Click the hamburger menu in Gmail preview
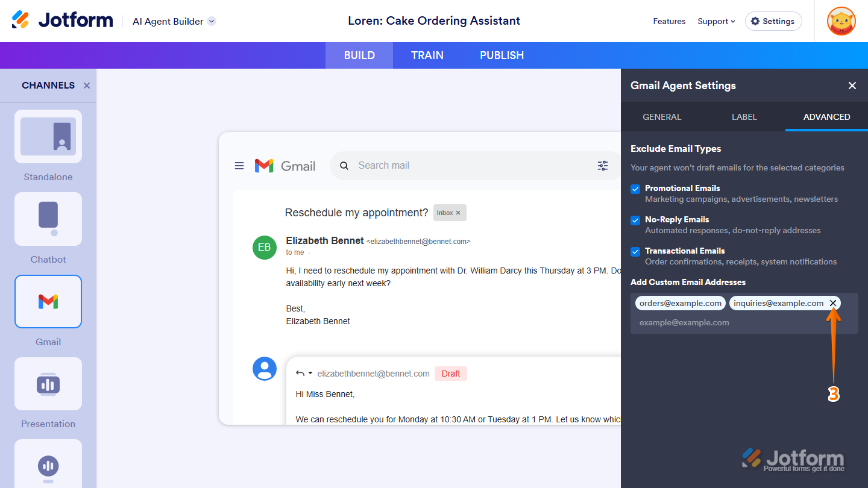 tap(239, 166)
